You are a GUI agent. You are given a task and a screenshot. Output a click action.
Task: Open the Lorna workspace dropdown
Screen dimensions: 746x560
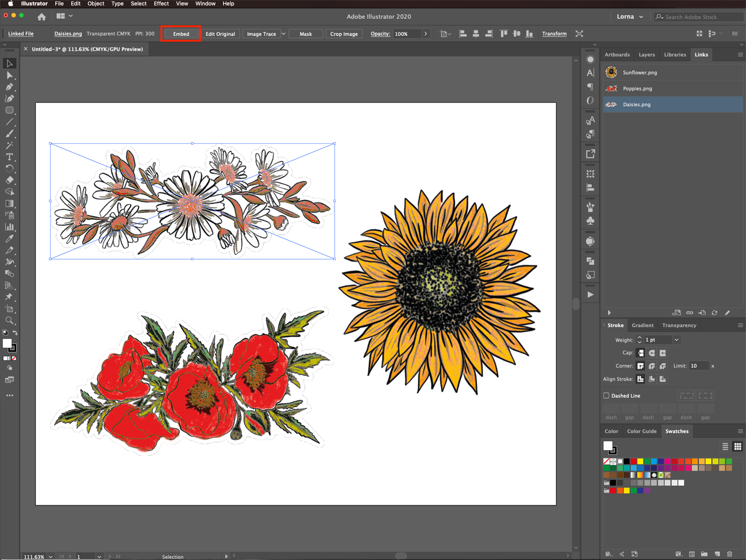(x=630, y=16)
